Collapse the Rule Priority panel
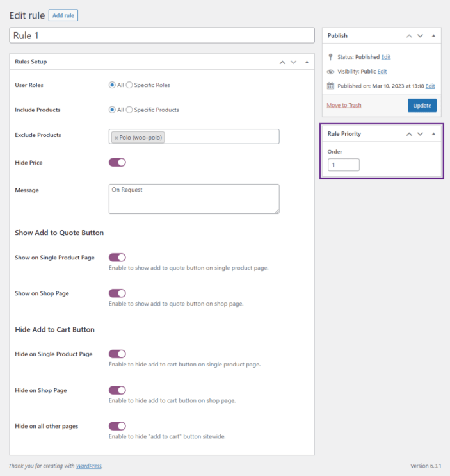 (433, 134)
